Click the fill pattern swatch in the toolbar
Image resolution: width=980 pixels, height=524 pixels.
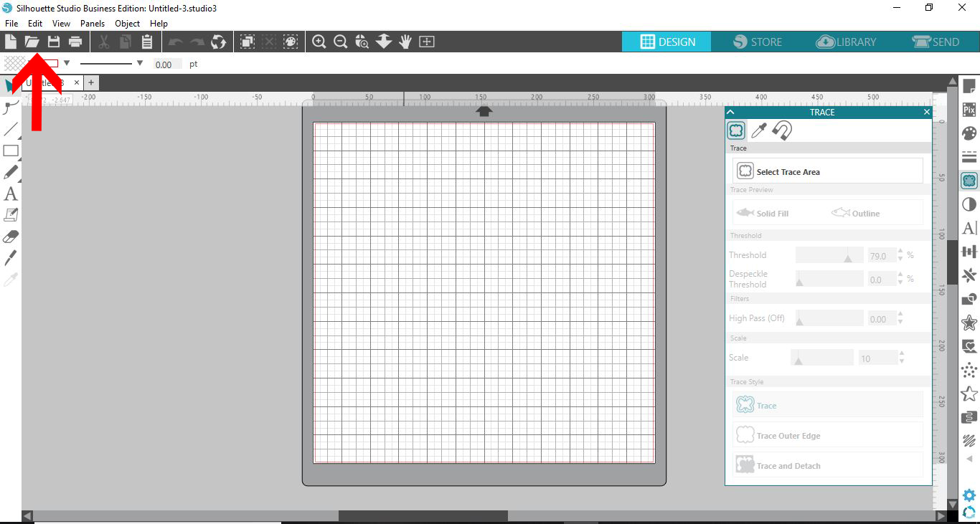pyautogui.click(x=15, y=64)
